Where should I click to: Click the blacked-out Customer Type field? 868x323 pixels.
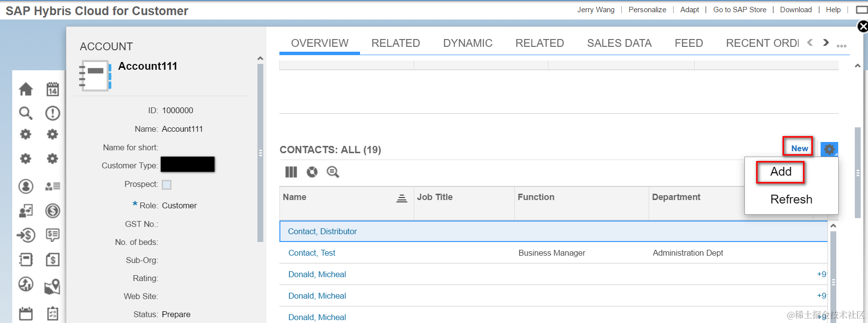[x=188, y=164]
